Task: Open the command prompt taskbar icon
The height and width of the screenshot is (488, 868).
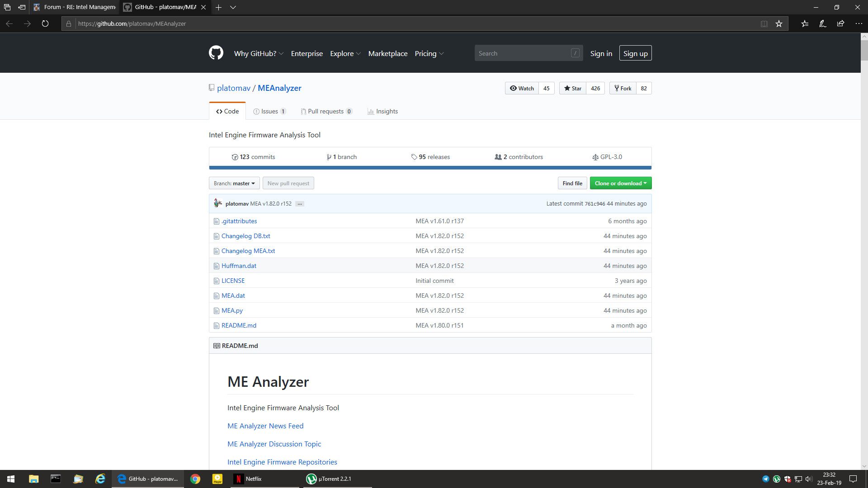Action: pos(56,479)
